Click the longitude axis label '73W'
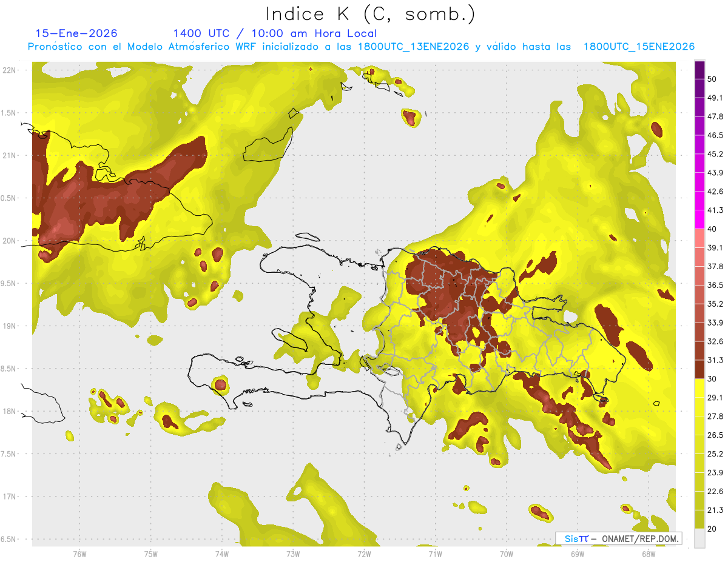The width and height of the screenshot is (728, 562). [x=293, y=554]
